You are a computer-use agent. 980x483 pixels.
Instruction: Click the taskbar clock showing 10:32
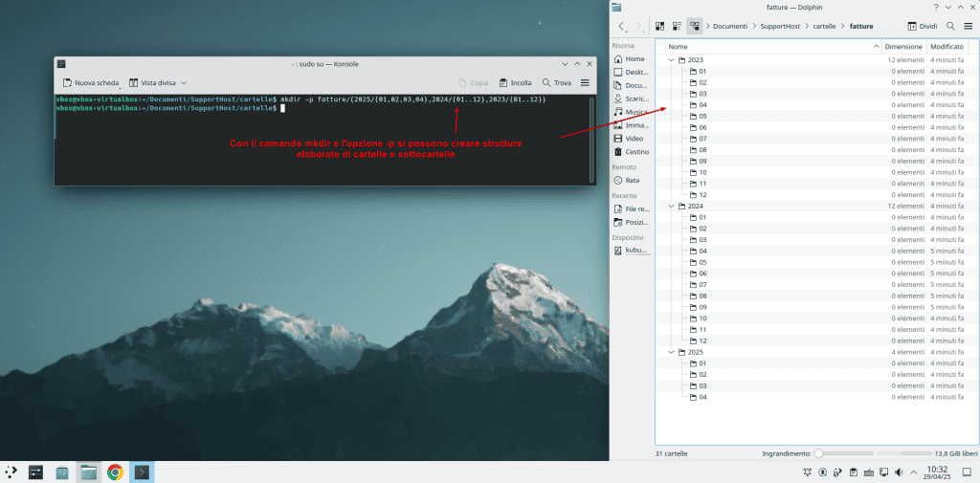(936, 472)
